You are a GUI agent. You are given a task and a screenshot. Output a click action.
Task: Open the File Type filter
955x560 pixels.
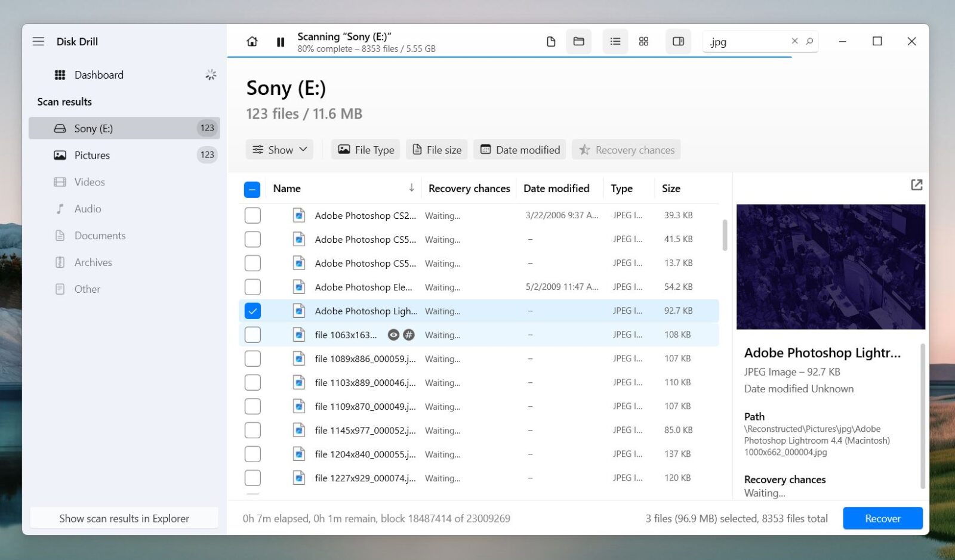click(x=366, y=150)
